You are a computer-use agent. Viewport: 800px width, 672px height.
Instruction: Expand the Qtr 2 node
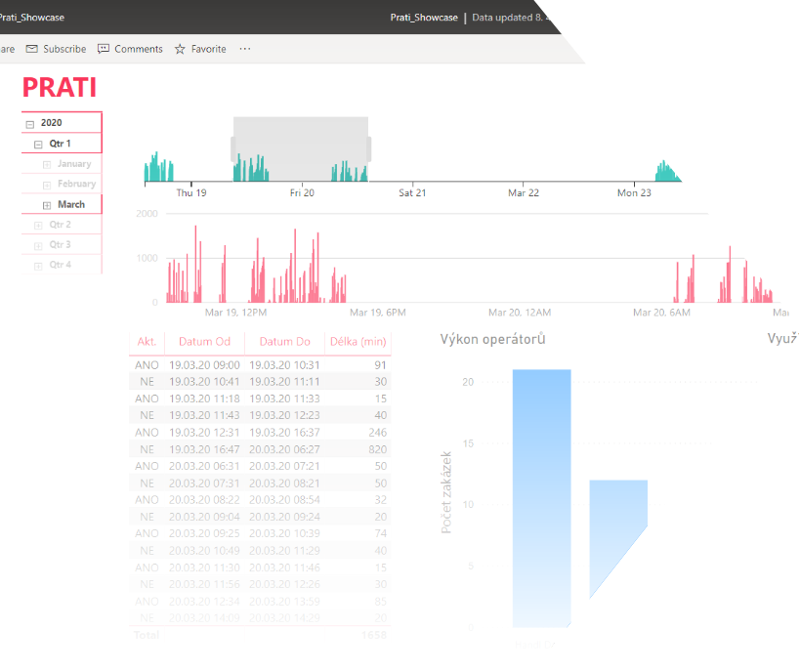[x=38, y=225]
